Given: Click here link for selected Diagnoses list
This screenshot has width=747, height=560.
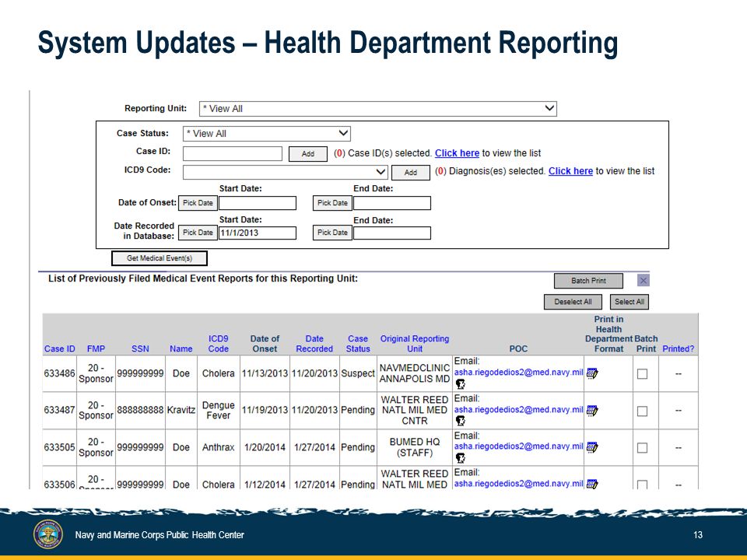Looking at the screenshot, I should (x=570, y=171).
